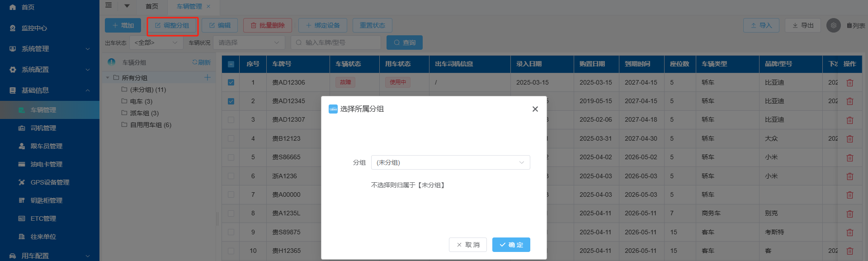Image resolution: width=868 pixels, height=261 pixels.
Task: Delete row 1 using its trash icon
Action: (x=849, y=83)
